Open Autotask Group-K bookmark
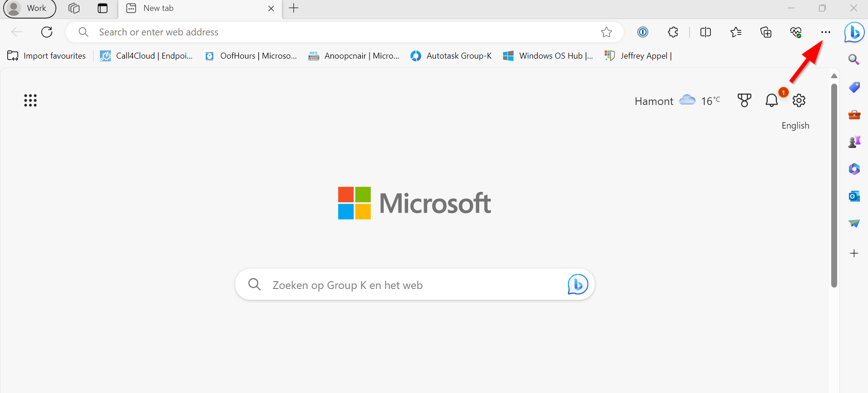The width and height of the screenshot is (868, 393). [x=451, y=56]
